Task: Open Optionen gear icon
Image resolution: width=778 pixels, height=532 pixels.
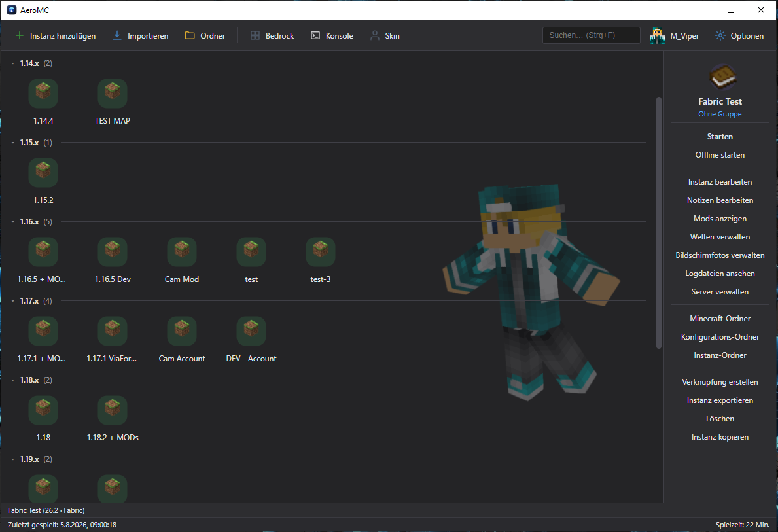Action: (720, 36)
